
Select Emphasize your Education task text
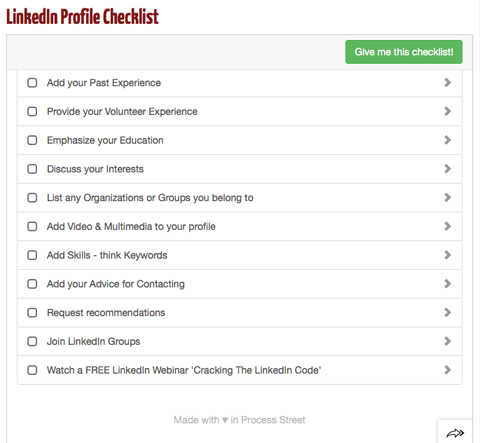(105, 140)
